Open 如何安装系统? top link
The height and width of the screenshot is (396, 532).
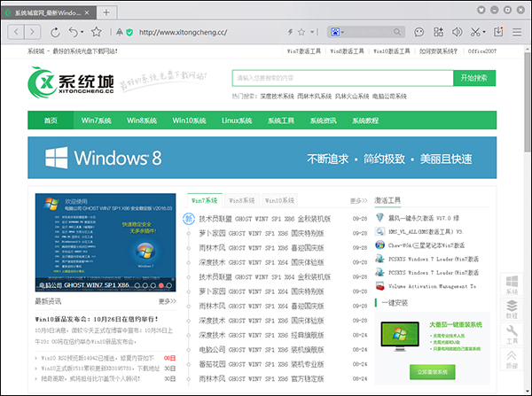click(x=438, y=51)
